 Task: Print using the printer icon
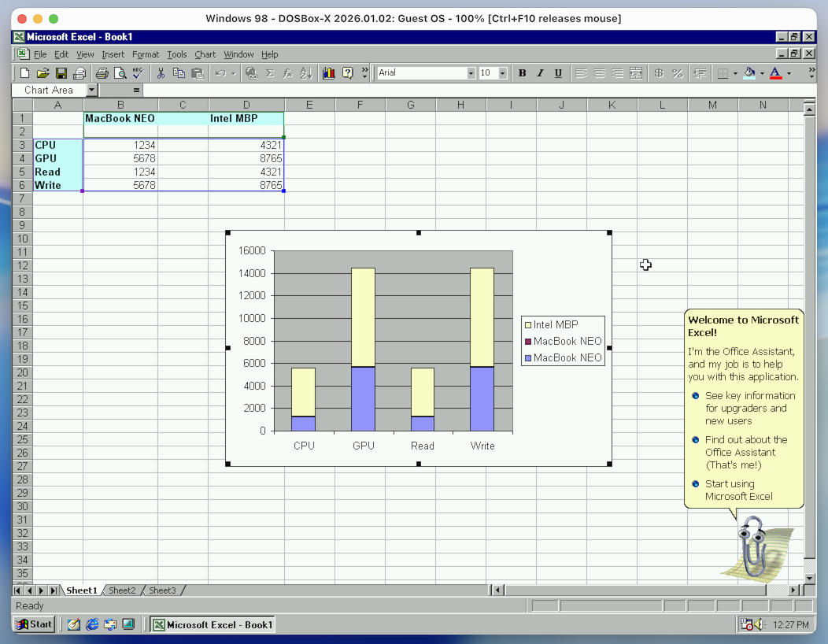click(x=102, y=73)
